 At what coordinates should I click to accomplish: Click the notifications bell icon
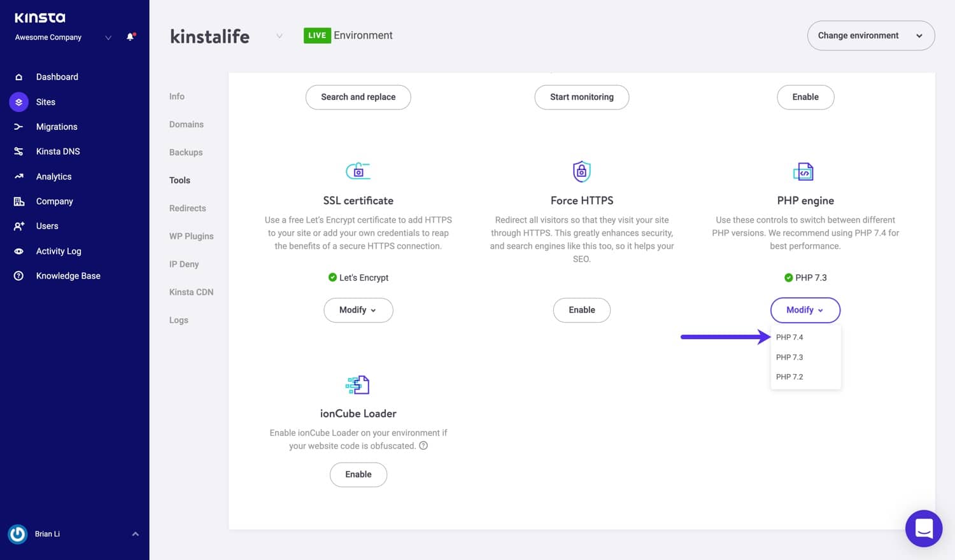(131, 37)
